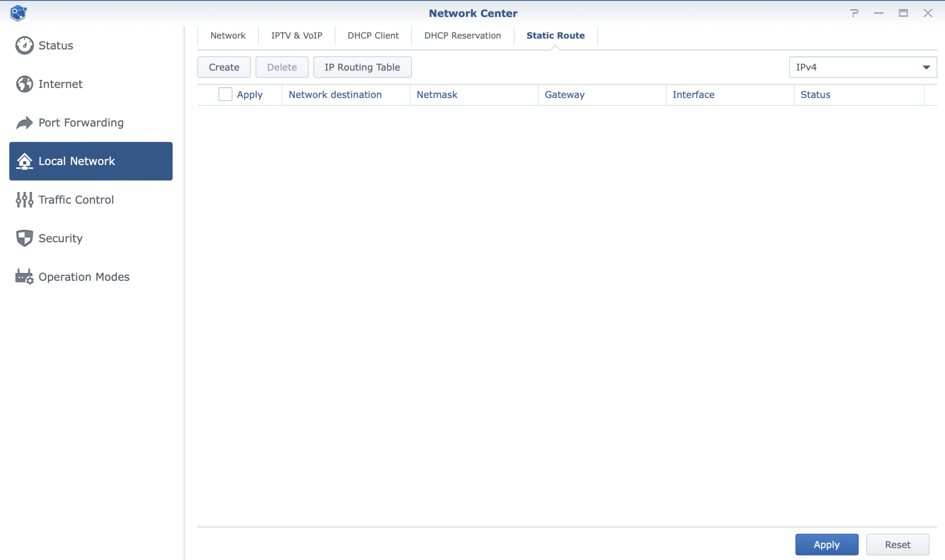Open Operation Modes router icon

24,277
